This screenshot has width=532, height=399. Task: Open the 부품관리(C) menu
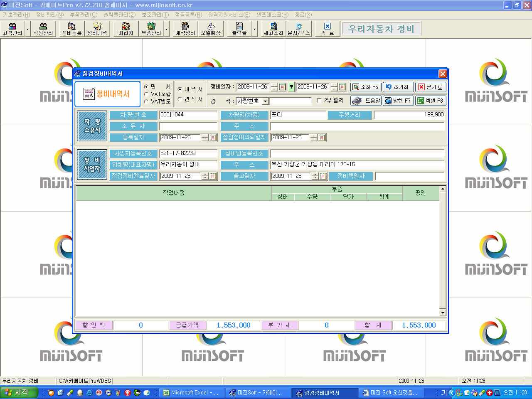coord(84,15)
